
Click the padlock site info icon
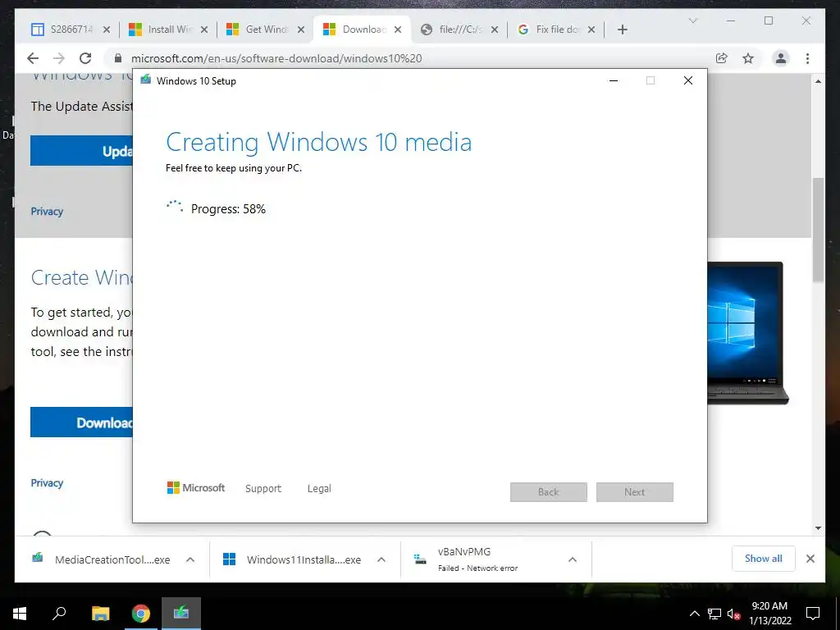click(x=118, y=58)
